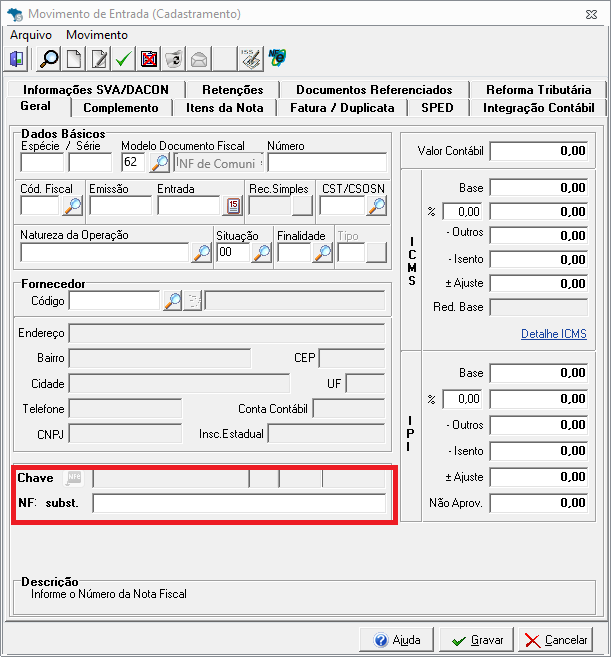The image size is (611, 657).
Task: Open the Retenções tab
Action: pos(232,90)
